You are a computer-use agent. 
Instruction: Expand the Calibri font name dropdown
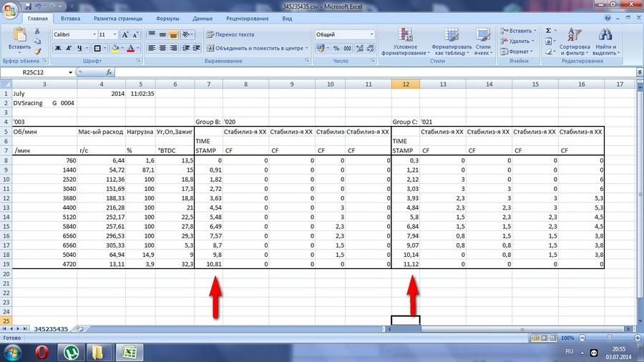tap(94, 34)
